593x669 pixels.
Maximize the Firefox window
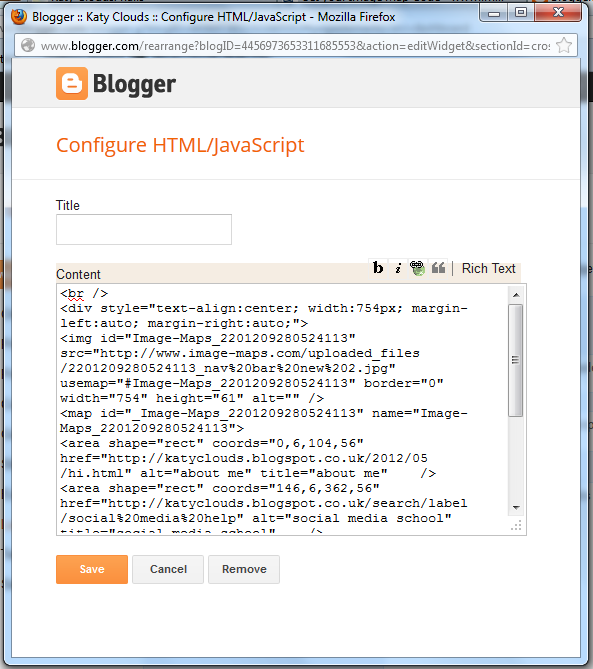pos(520,13)
